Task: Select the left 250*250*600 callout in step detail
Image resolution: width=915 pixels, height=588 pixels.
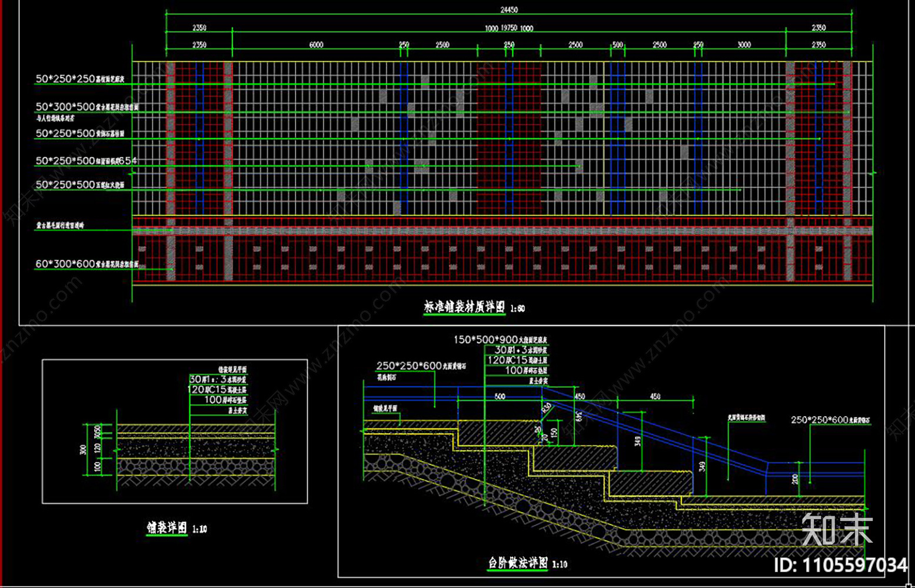Action: 421,366
